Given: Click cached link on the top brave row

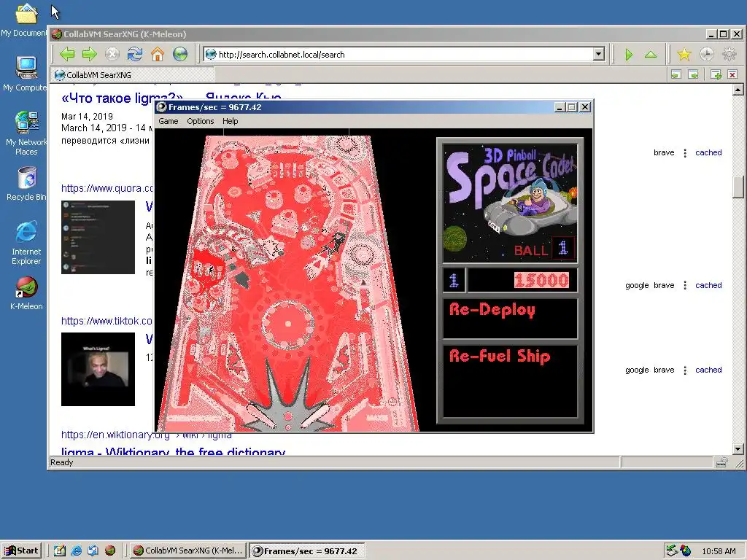Looking at the screenshot, I should click(x=708, y=153).
